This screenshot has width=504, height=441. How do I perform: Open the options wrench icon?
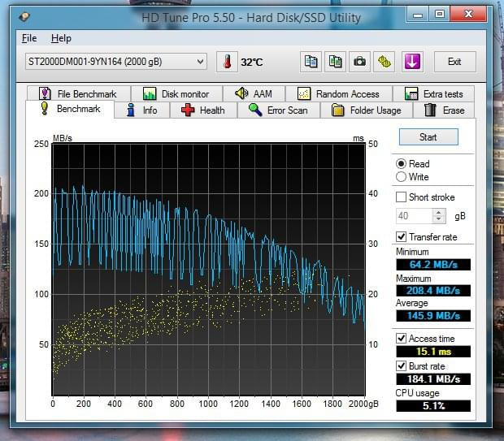(385, 62)
